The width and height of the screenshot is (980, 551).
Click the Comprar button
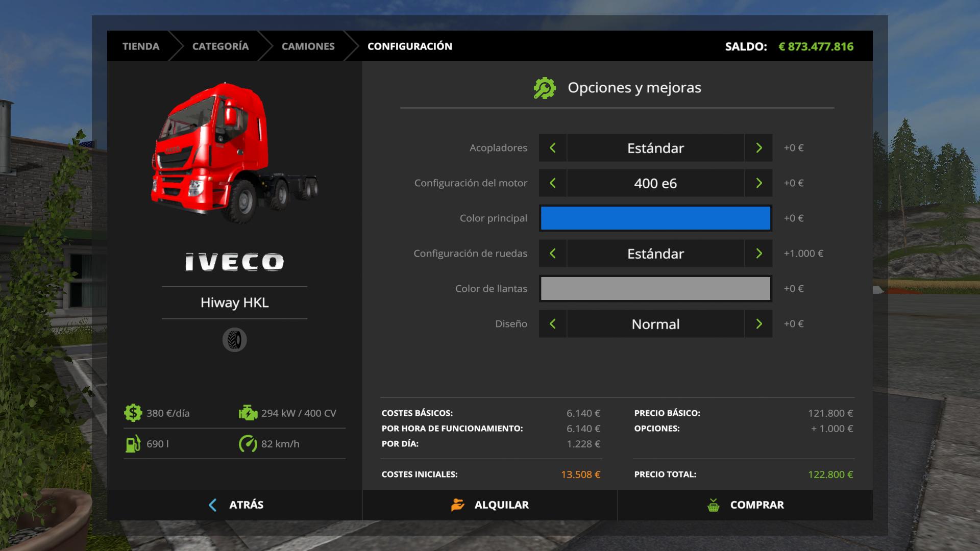(x=745, y=505)
